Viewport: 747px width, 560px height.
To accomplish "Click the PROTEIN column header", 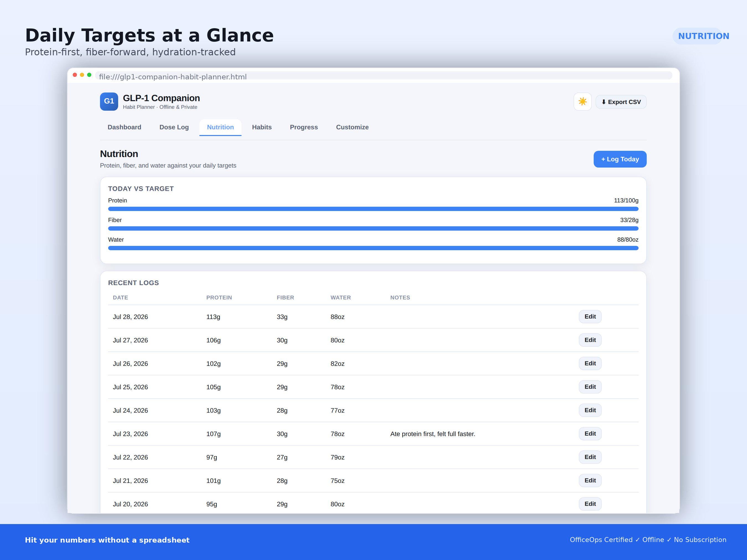I will 219,297.
